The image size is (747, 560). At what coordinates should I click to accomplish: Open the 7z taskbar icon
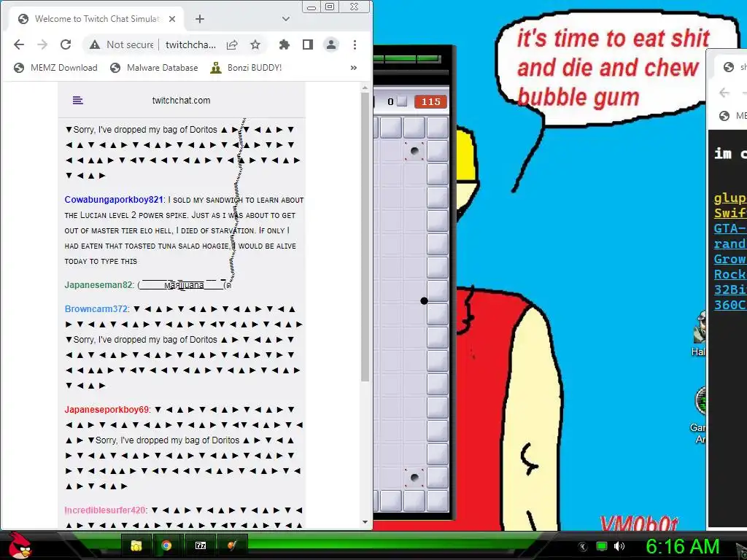[x=201, y=545]
